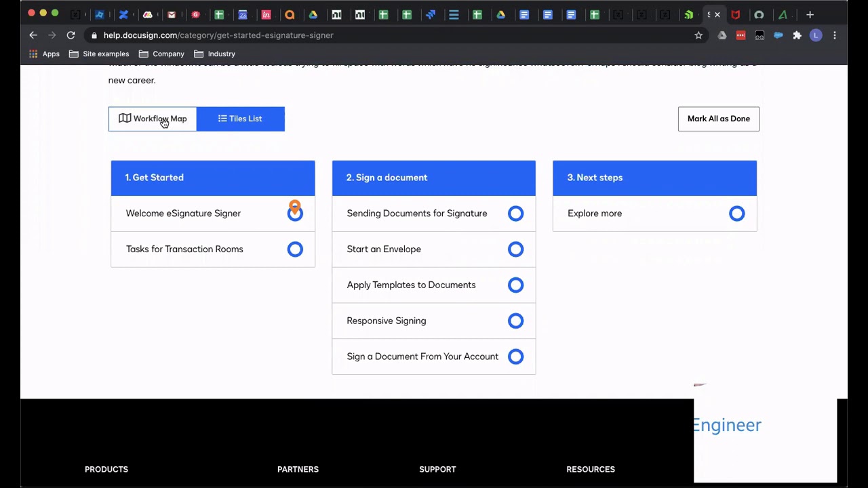Switch to the Gmail tab
This screenshot has width=868, height=488.
[172, 14]
